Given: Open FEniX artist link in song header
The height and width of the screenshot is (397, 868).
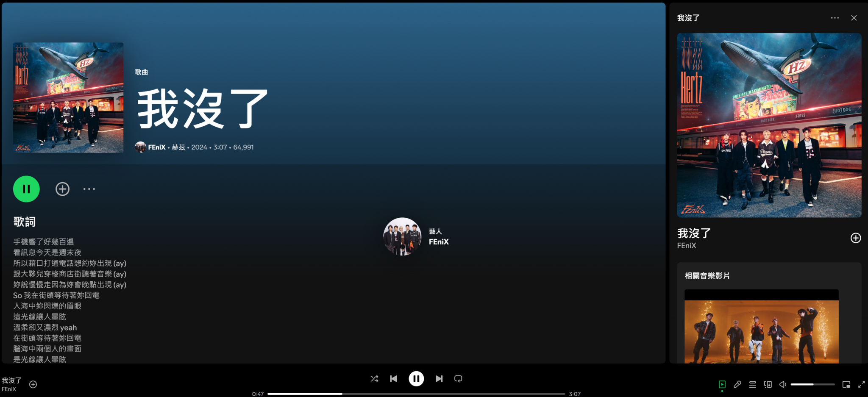Looking at the screenshot, I should pos(157,147).
